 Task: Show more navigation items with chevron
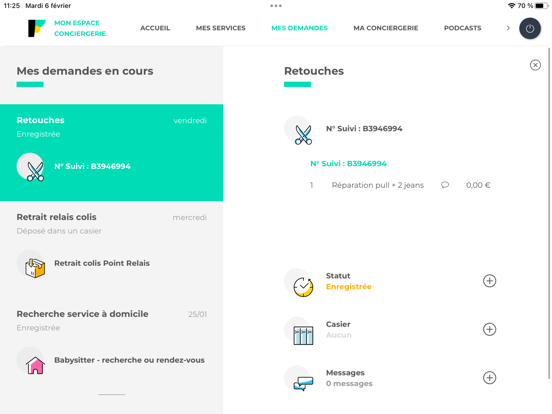click(508, 28)
